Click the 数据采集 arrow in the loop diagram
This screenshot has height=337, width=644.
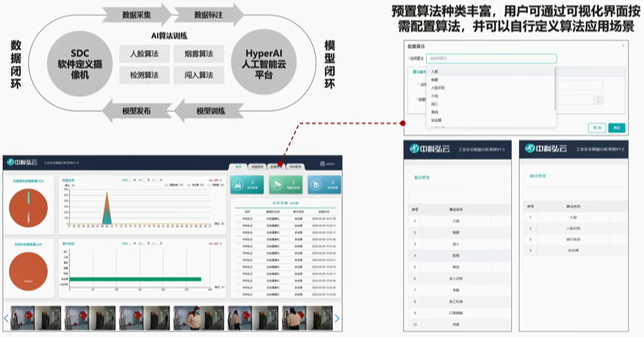137,15
